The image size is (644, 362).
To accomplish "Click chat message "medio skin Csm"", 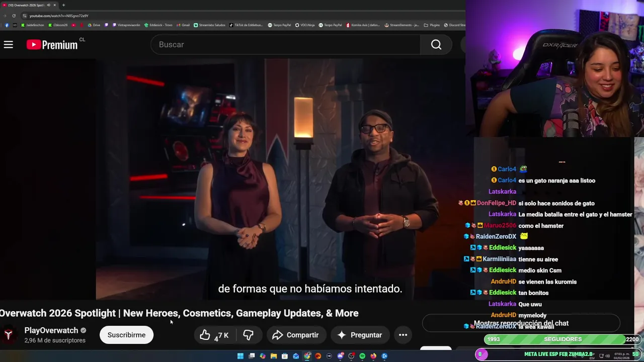I will point(540,270).
